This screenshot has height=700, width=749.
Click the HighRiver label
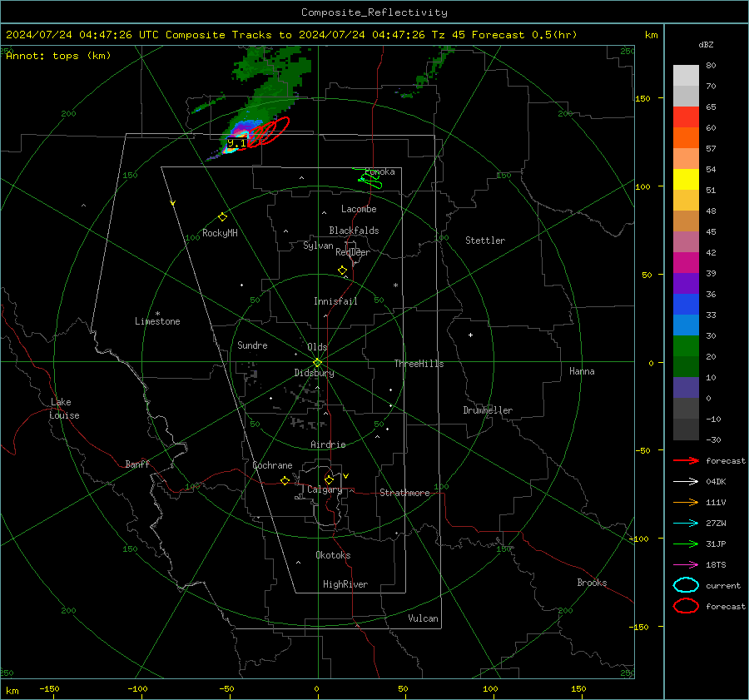(345, 584)
